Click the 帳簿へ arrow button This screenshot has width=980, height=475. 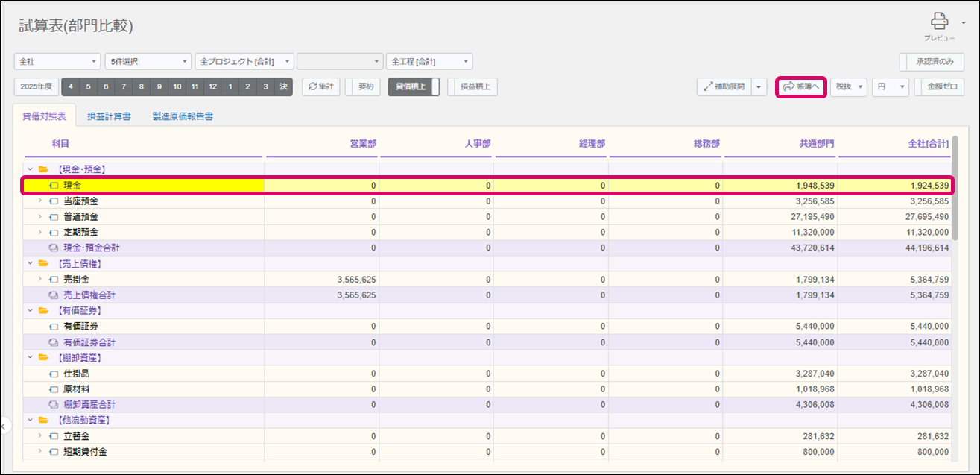(x=801, y=86)
